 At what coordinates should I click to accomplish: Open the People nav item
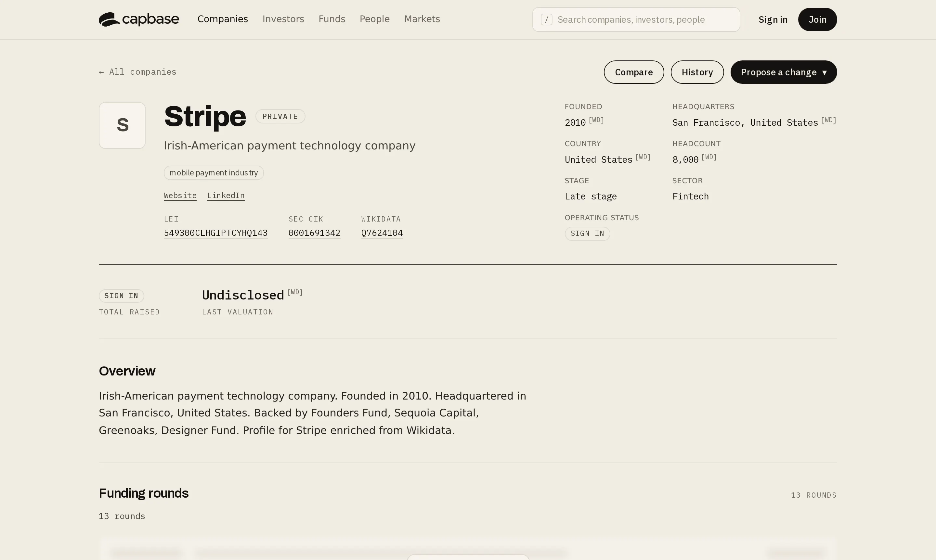[x=374, y=19]
